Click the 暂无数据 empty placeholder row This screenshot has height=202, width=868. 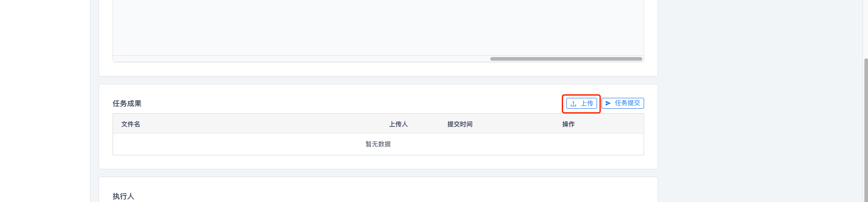pos(378,144)
